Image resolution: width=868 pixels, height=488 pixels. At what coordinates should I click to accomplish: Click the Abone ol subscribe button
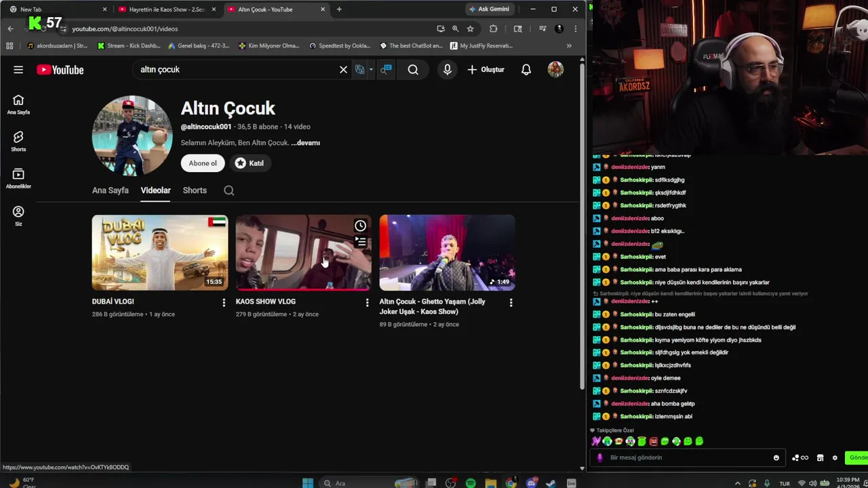[203, 163]
